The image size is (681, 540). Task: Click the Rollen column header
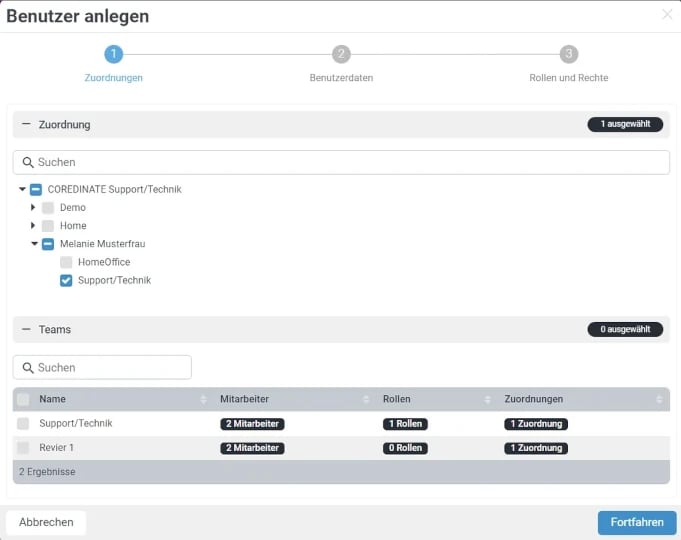point(397,399)
